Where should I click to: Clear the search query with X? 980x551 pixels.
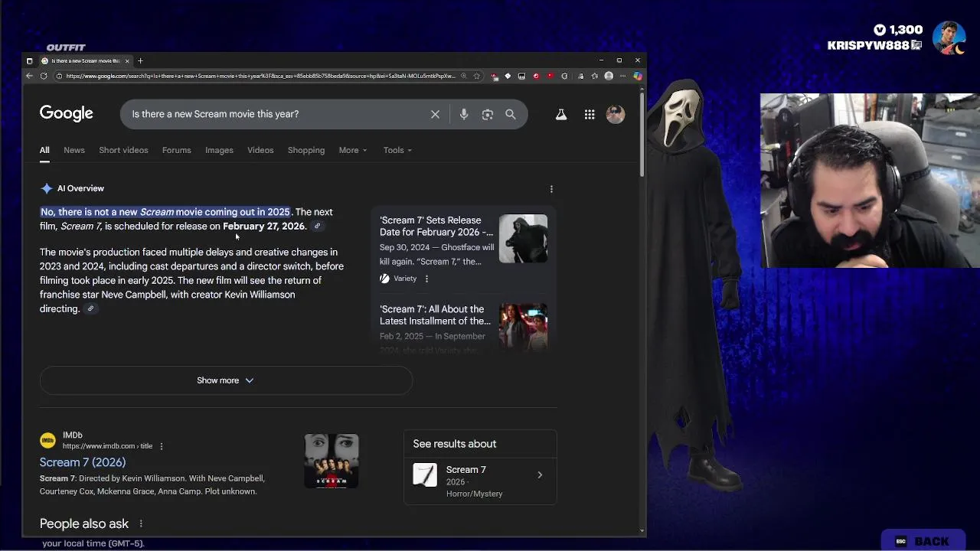point(435,114)
